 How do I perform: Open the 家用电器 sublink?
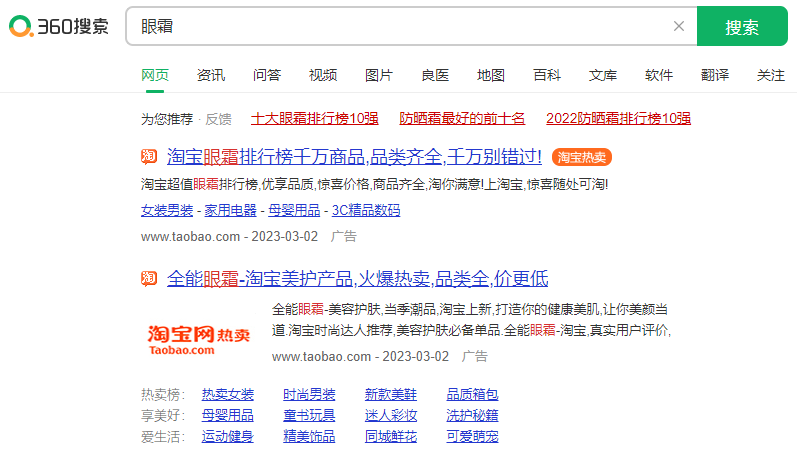[230, 210]
